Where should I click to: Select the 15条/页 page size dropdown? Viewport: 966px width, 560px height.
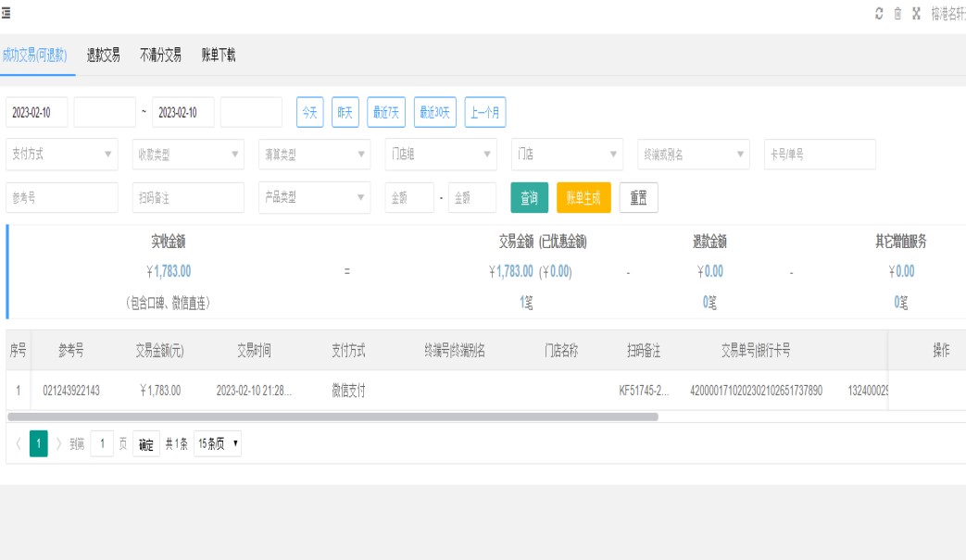tap(218, 444)
